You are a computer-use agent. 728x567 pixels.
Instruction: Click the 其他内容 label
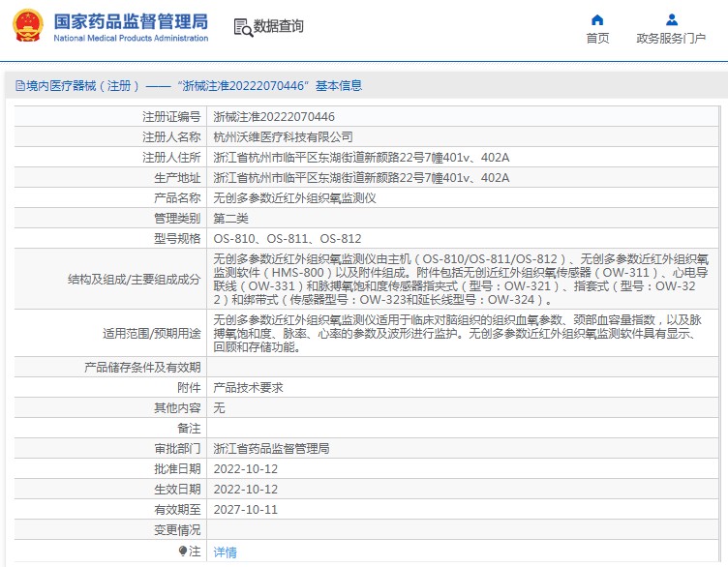pos(177,408)
